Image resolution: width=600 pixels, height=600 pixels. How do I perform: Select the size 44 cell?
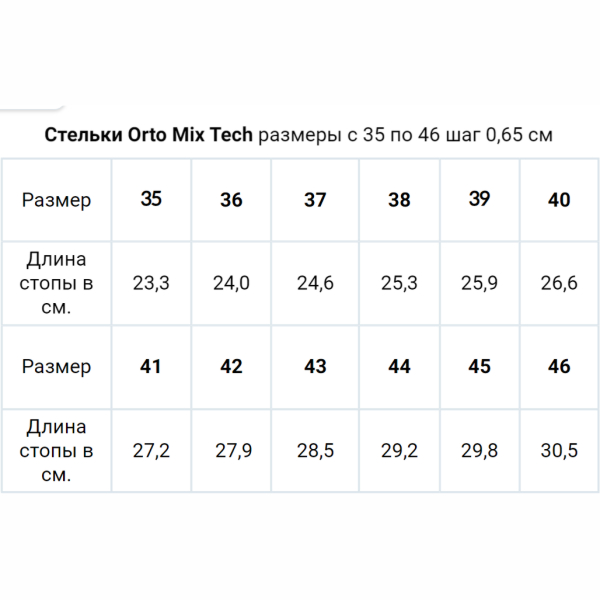(x=399, y=367)
